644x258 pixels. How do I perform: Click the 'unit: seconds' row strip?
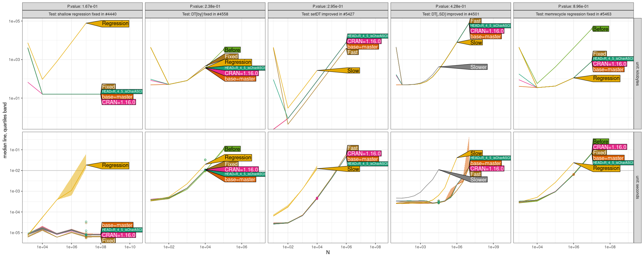coord(638,187)
